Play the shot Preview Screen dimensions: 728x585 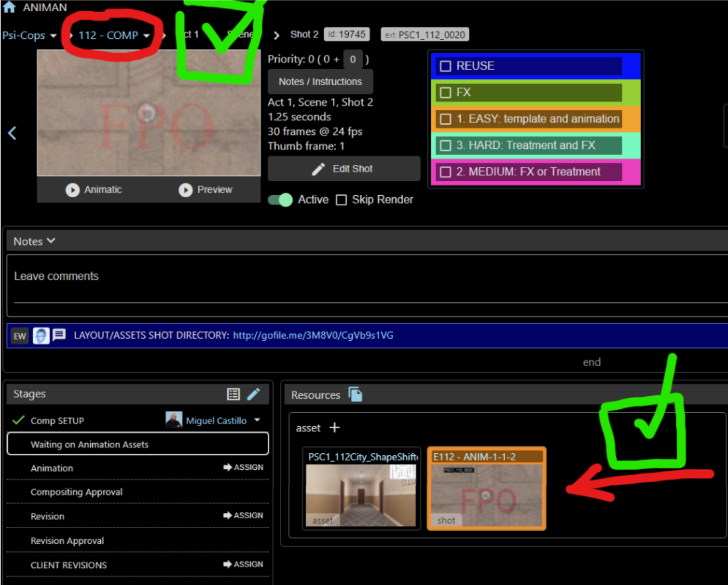(186, 190)
